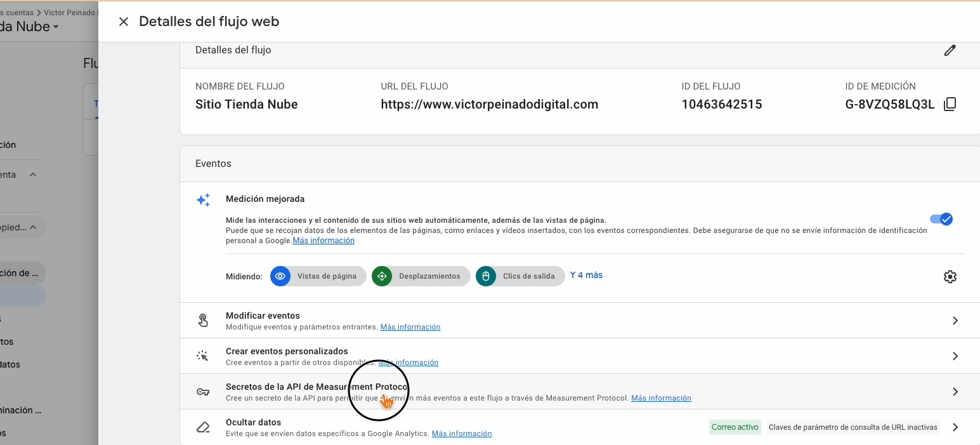Edit stream details with pencil icon
The height and width of the screenshot is (445, 980).
point(950,50)
